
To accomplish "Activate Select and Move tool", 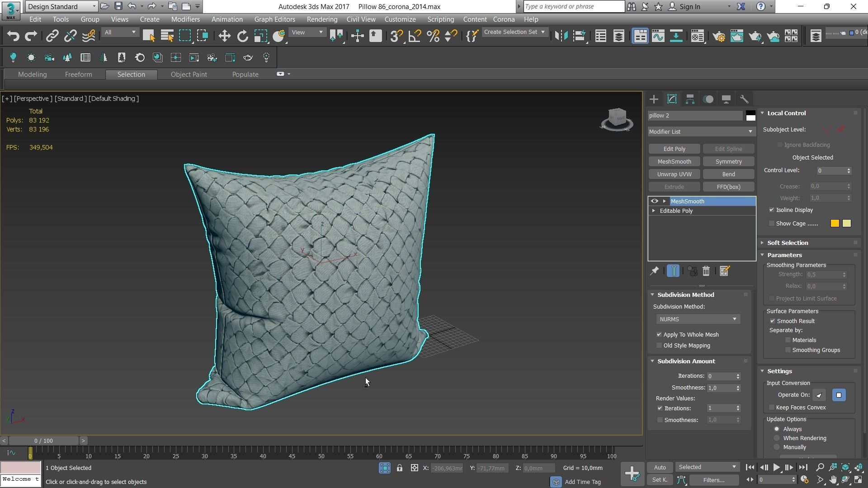I will (x=224, y=36).
